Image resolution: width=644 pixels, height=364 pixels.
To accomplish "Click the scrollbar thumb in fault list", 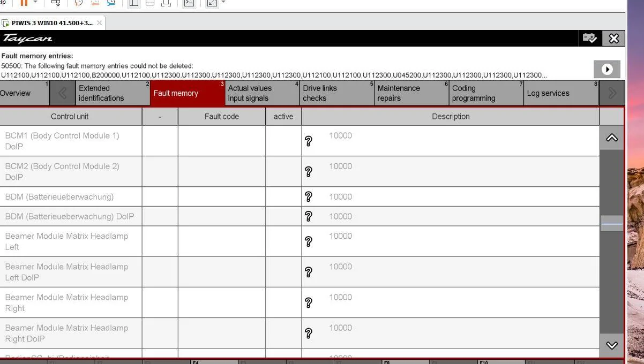I will point(612,224).
